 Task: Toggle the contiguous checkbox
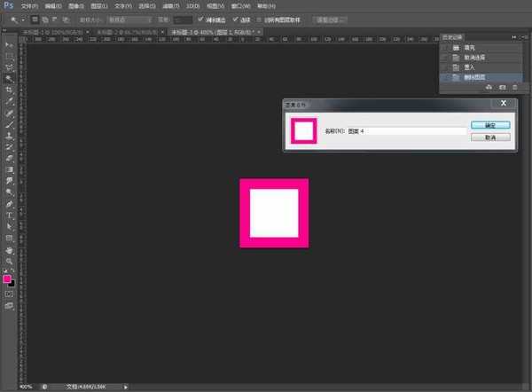point(235,19)
